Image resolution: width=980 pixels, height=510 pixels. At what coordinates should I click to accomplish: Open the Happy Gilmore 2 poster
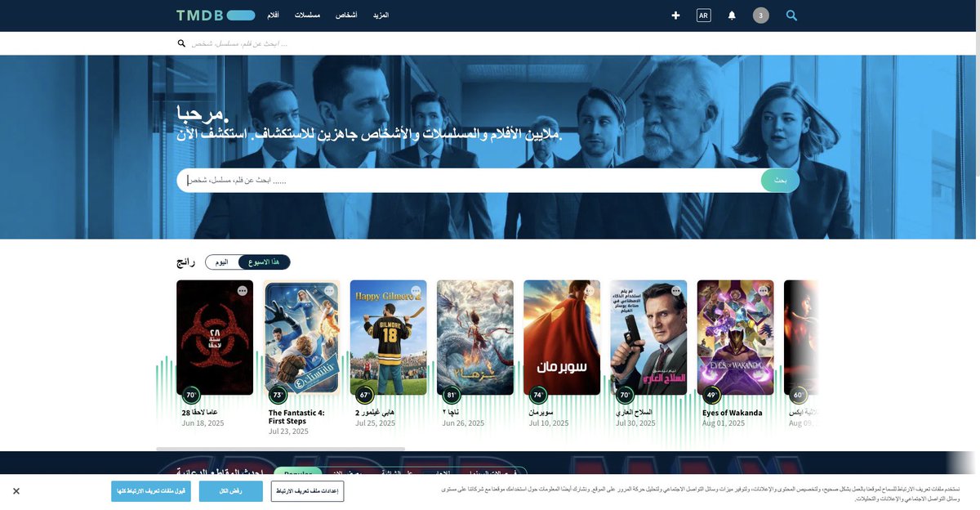[x=389, y=338]
